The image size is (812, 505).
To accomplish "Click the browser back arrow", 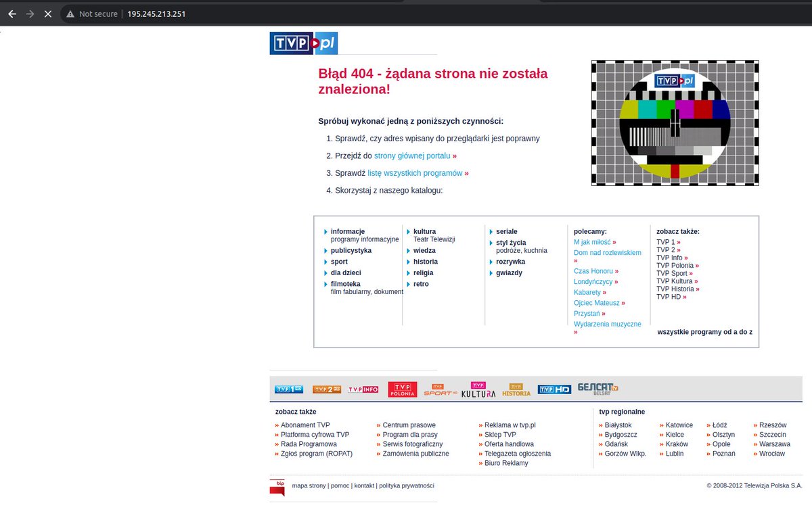I will pyautogui.click(x=12, y=14).
